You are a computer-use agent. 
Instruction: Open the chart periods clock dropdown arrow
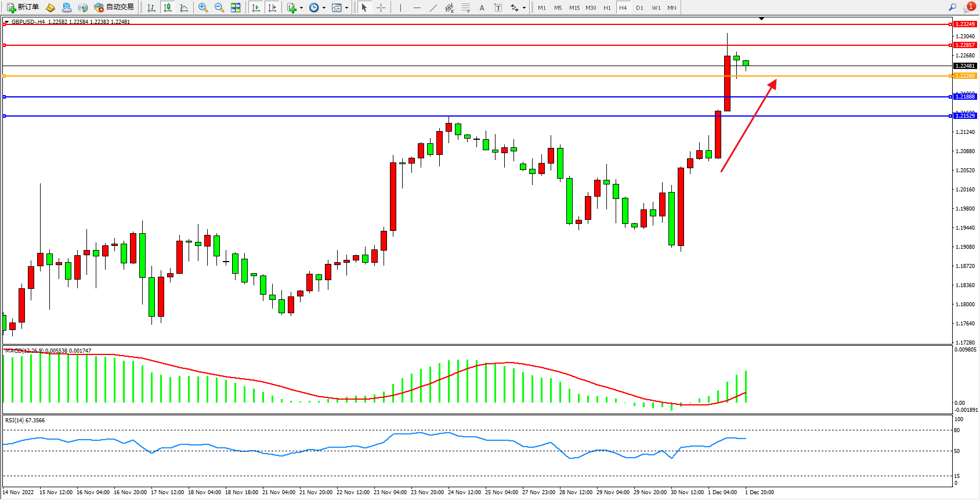tap(324, 8)
